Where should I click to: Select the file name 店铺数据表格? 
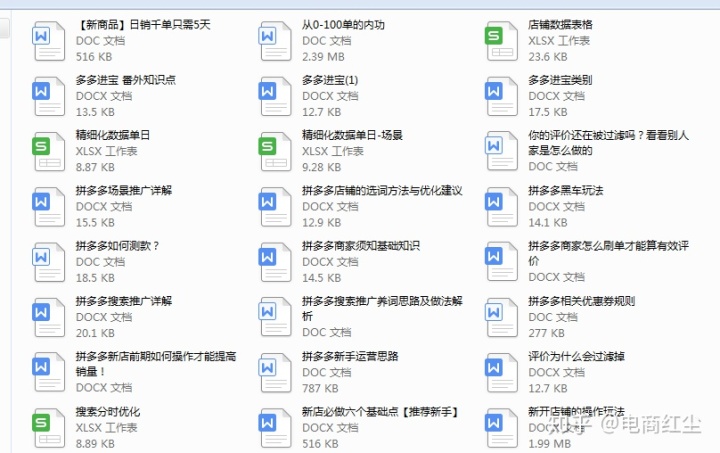click(x=560, y=25)
